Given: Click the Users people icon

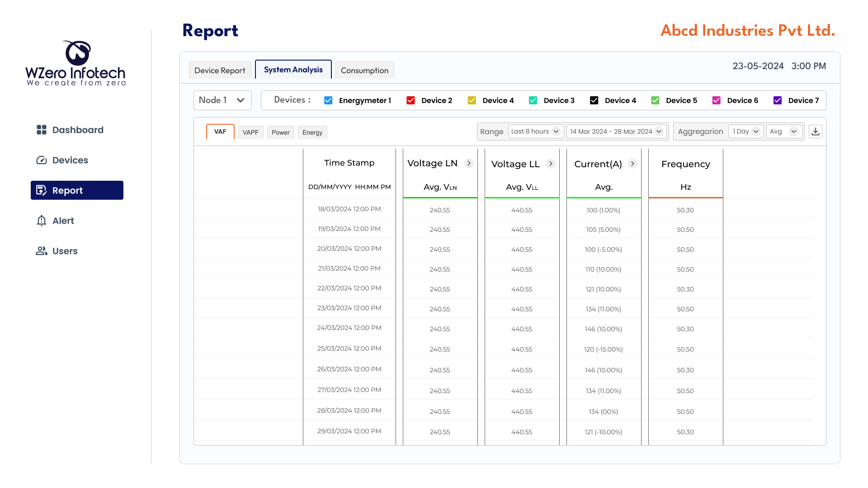Looking at the screenshot, I should tap(42, 251).
